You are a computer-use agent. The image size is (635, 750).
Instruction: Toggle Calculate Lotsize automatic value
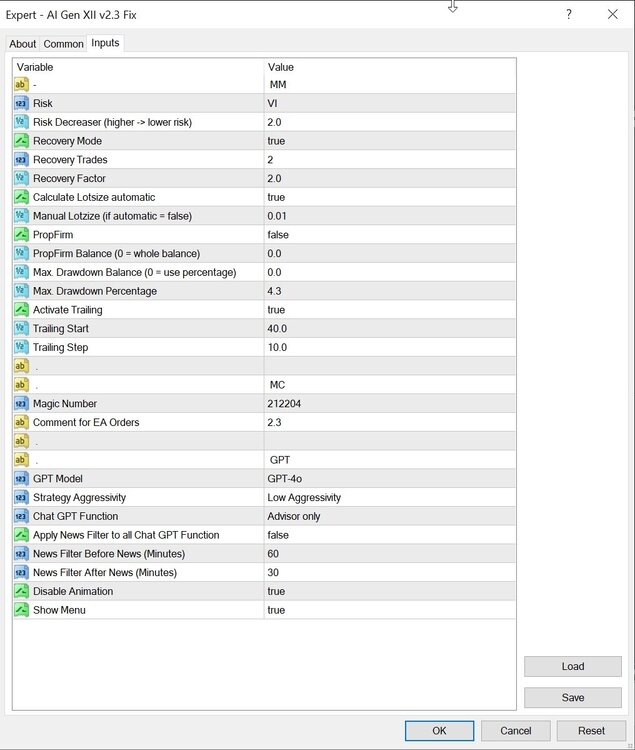[390, 197]
